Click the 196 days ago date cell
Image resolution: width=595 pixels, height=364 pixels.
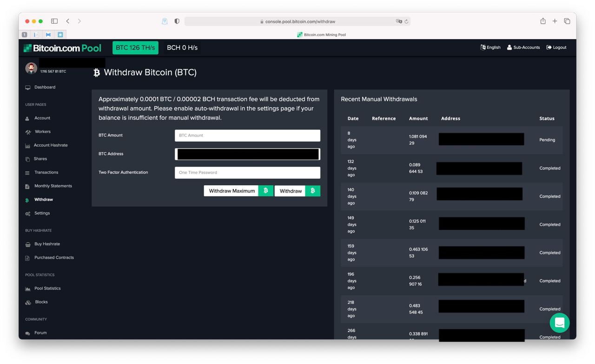coord(352,281)
